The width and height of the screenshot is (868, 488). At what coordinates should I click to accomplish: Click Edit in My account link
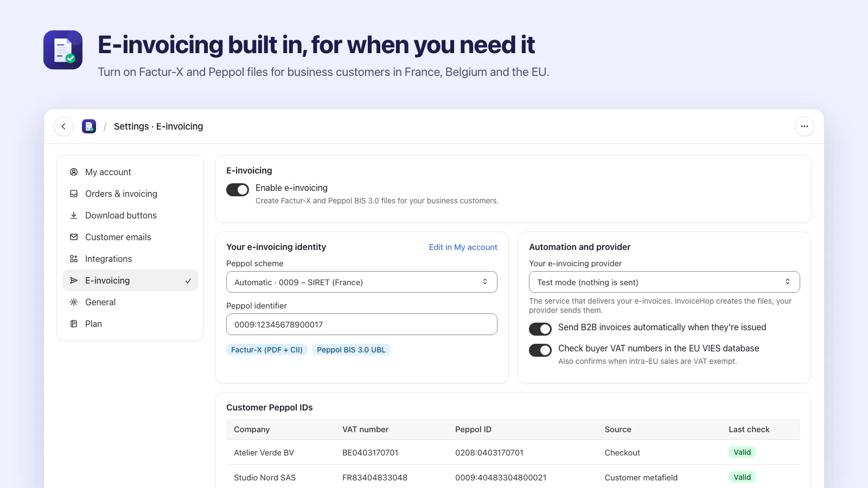(463, 247)
